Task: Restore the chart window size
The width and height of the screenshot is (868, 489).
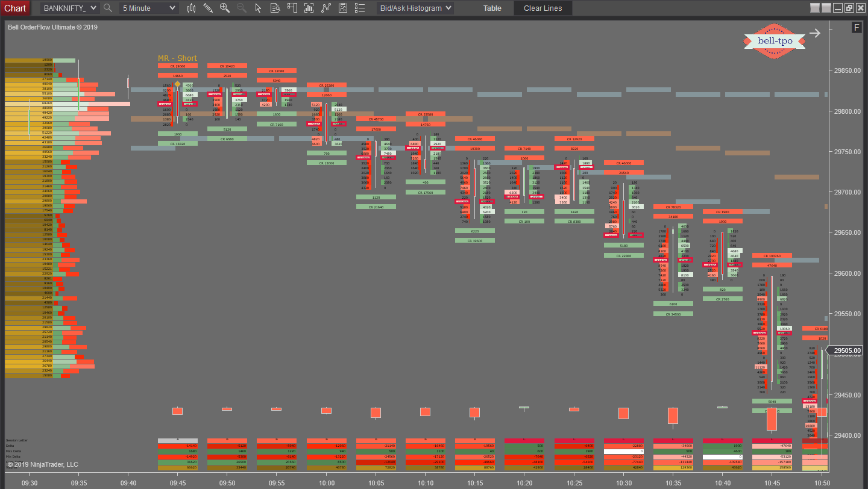Action: click(x=849, y=8)
